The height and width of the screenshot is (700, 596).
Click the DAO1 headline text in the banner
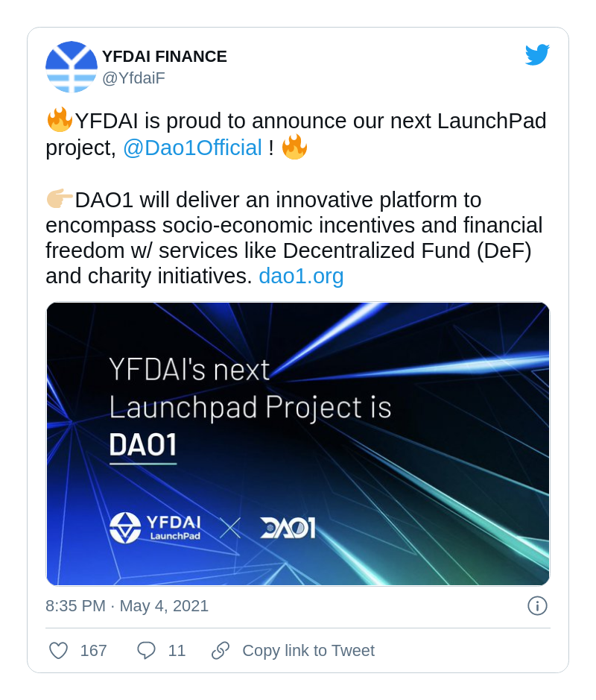[143, 444]
